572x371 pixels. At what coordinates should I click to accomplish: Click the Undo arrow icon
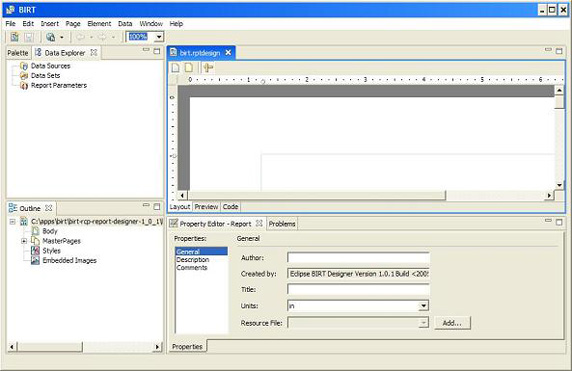(81, 37)
